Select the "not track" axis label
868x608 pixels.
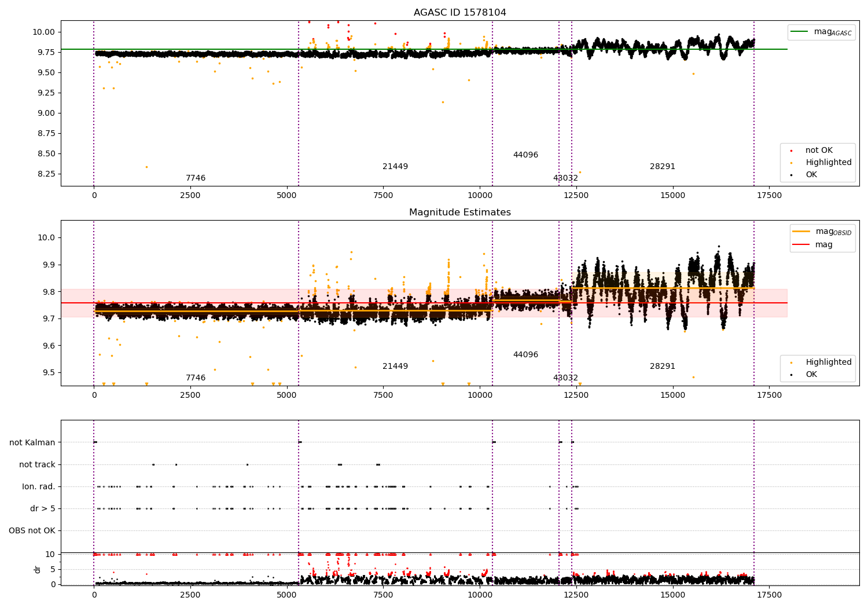pos(37,465)
